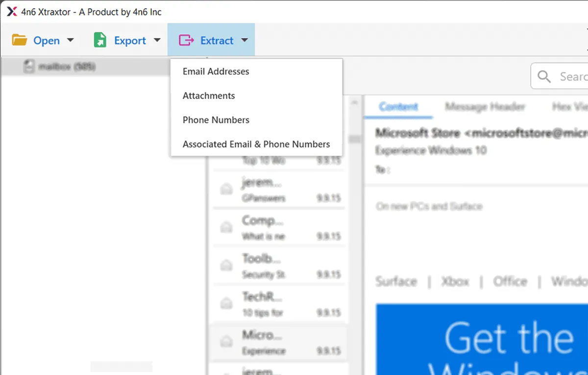
Task: Open the Office link in the email content
Action: click(x=511, y=281)
